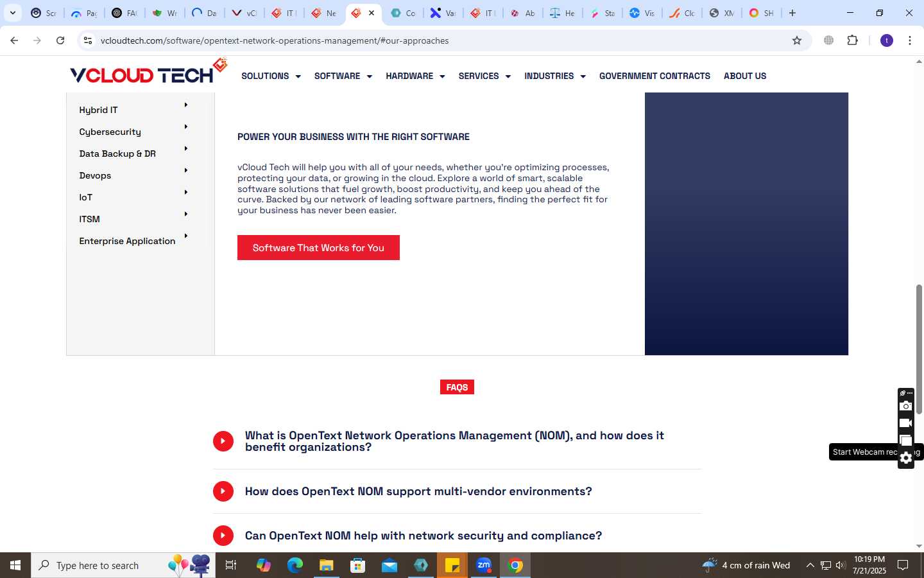Select Cybersecurity in sidebar

point(110,132)
